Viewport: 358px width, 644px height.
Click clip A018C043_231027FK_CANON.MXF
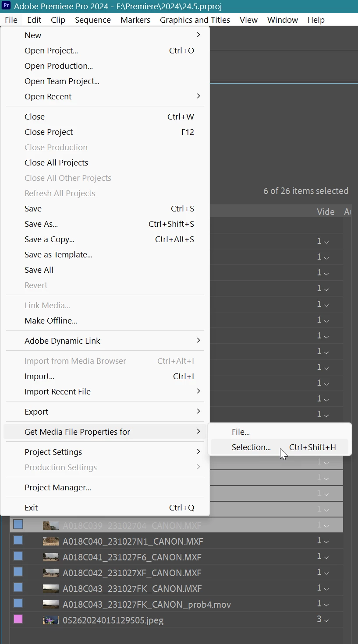(132, 589)
